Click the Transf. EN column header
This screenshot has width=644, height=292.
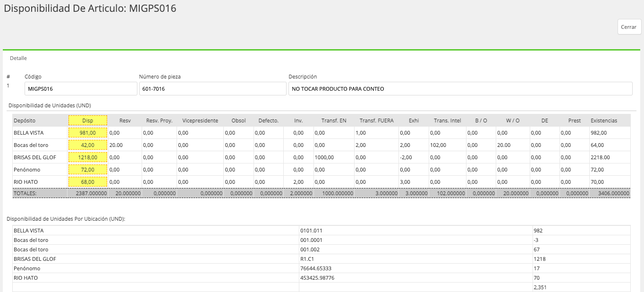[334, 120]
